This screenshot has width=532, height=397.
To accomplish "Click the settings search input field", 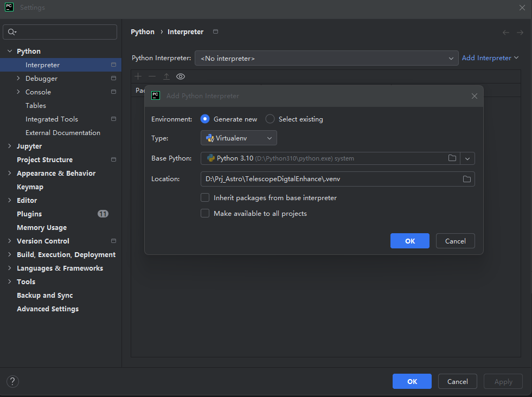I will [60, 32].
